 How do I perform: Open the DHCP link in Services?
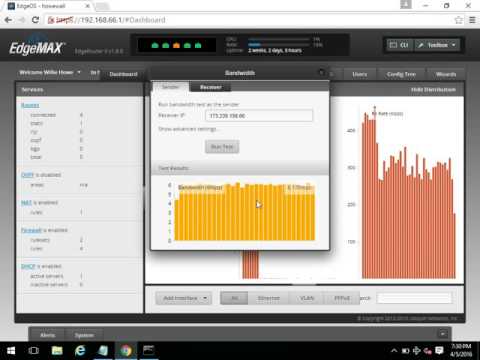point(28,266)
